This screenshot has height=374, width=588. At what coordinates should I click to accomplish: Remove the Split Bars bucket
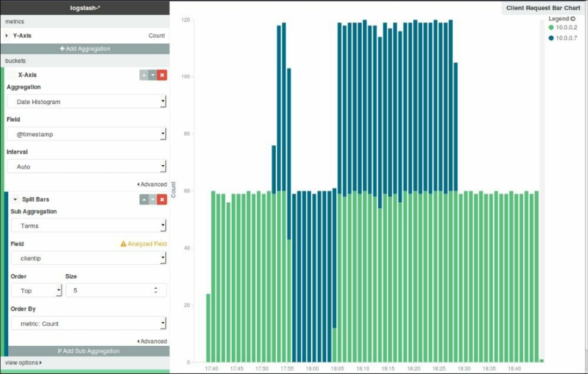[162, 200]
